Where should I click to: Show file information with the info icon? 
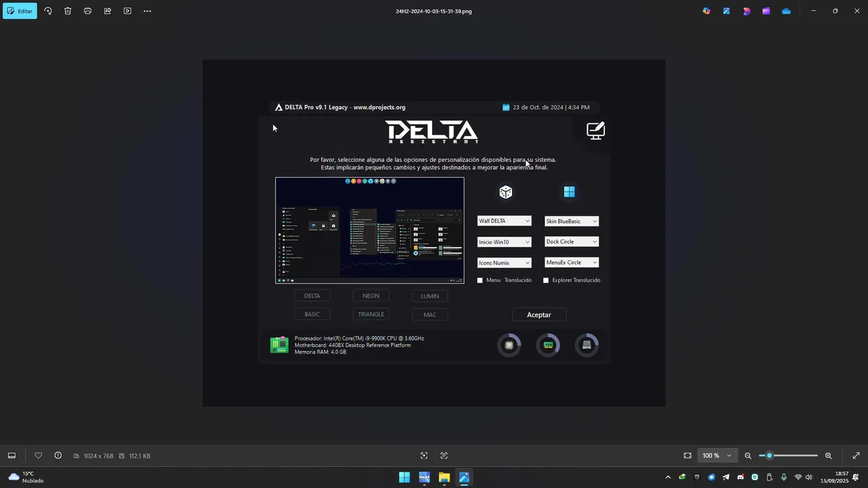point(58,455)
